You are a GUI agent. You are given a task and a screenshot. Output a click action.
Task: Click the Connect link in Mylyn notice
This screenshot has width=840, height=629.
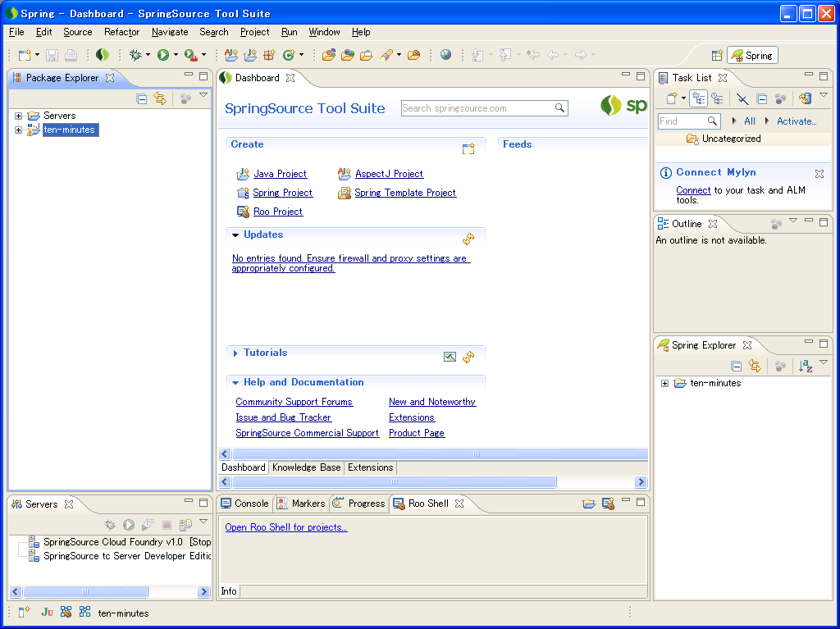tap(693, 190)
